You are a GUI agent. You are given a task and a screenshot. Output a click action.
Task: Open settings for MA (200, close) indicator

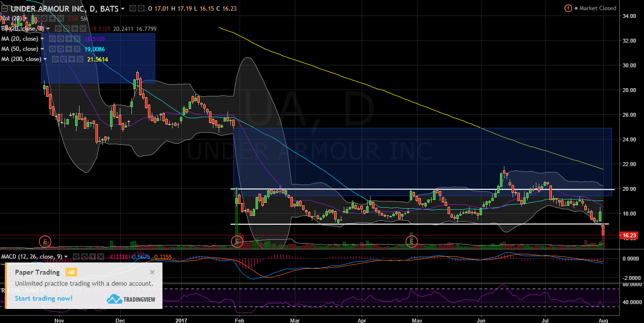coord(63,59)
